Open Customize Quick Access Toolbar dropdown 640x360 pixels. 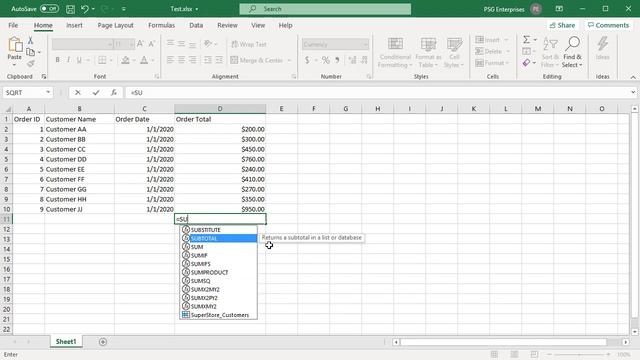(x=124, y=9)
